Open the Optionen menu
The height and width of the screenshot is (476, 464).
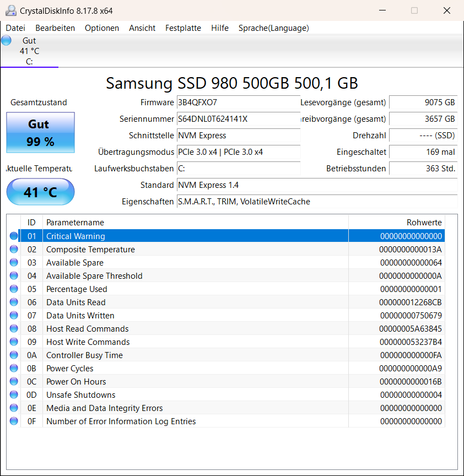point(102,28)
